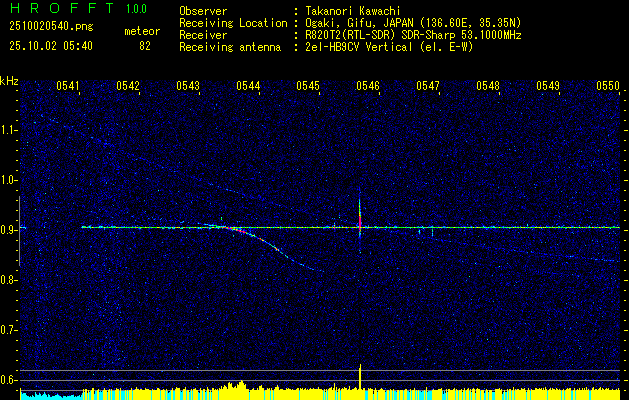Viewport: 629px width, 400px height.
Task: Click the kHz axis unit label
Action: 9,81
